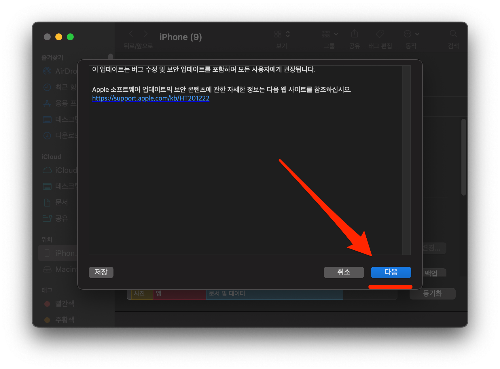The height and width of the screenshot is (369, 500).
Task: Open Downloads item in Favorites sidebar
Action: (x=60, y=135)
